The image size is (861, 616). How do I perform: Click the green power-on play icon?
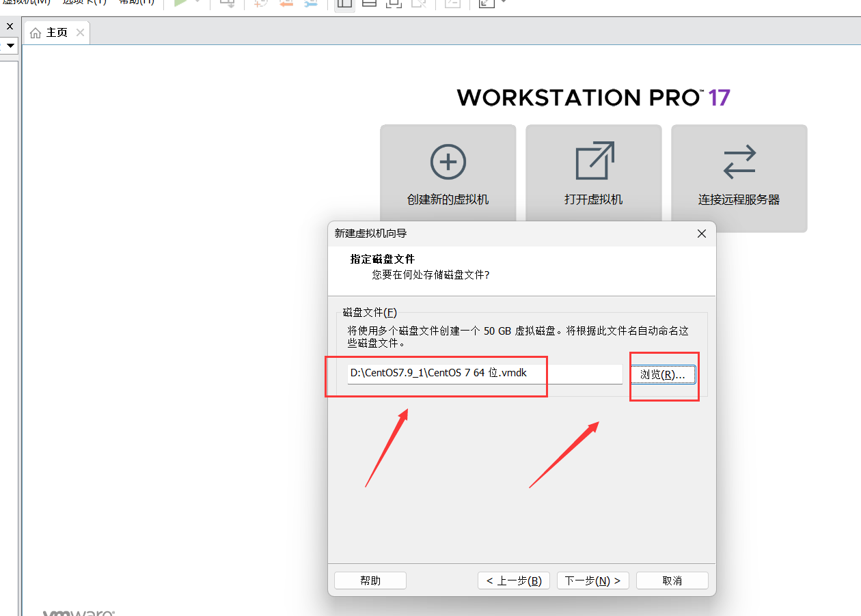(x=180, y=3)
